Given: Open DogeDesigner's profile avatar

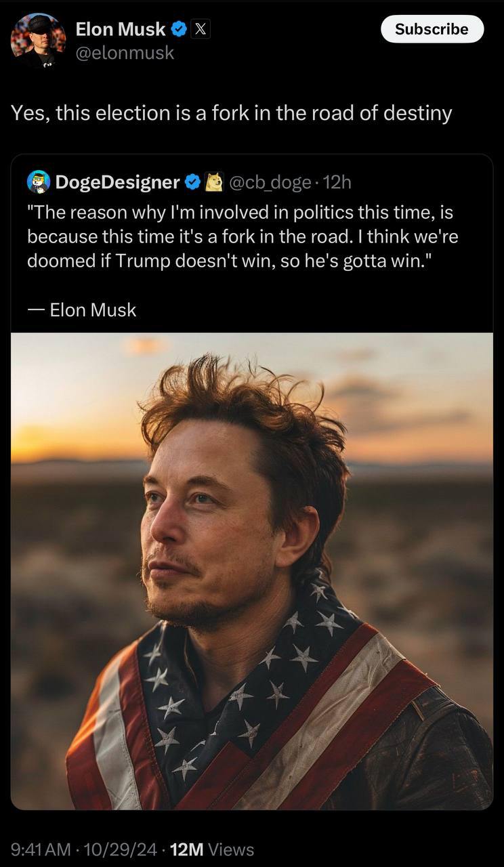Looking at the screenshot, I should (x=39, y=182).
